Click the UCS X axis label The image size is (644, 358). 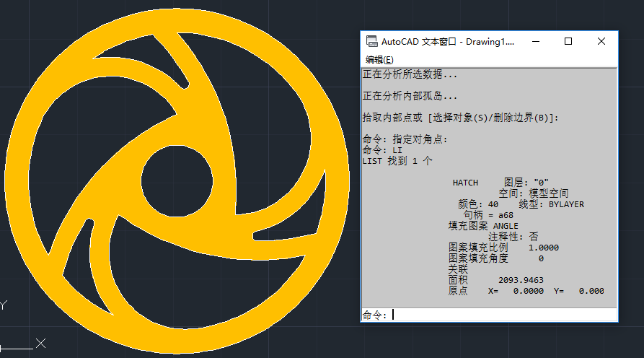41,344
